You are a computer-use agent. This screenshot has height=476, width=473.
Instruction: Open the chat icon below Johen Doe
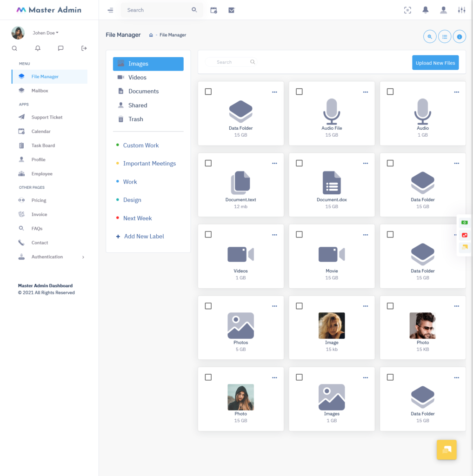[x=60, y=48]
